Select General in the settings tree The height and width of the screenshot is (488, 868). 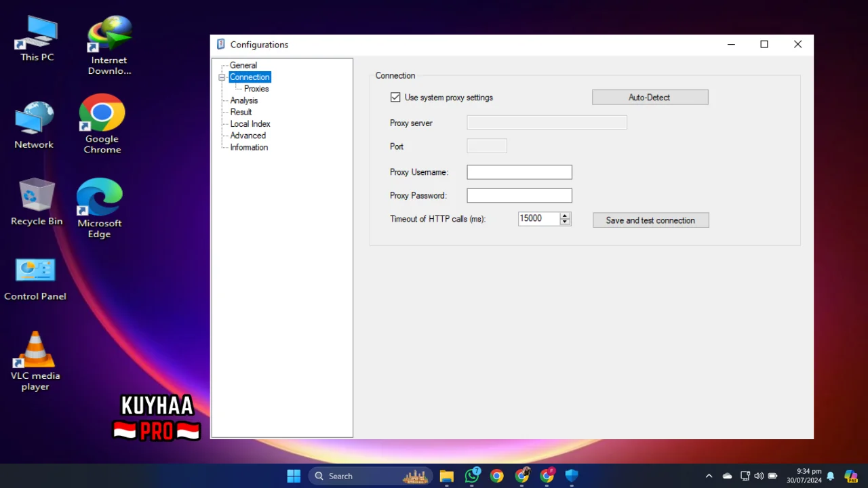click(x=243, y=65)
